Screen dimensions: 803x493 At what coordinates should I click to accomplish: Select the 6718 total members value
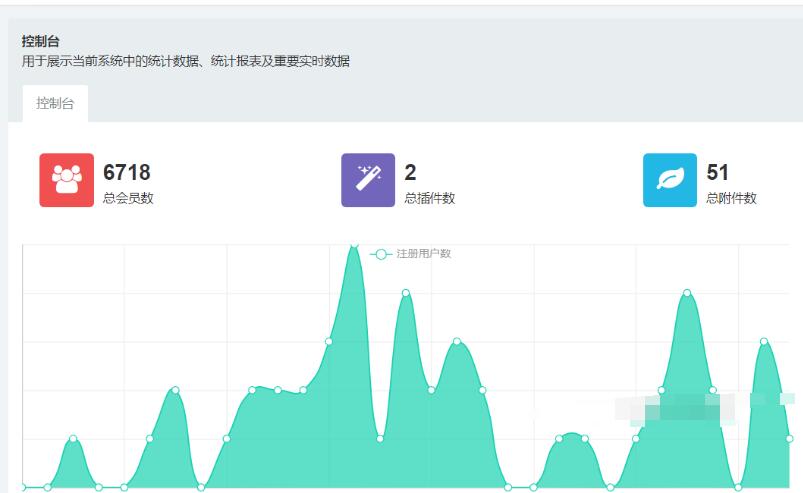coord(126,173)
